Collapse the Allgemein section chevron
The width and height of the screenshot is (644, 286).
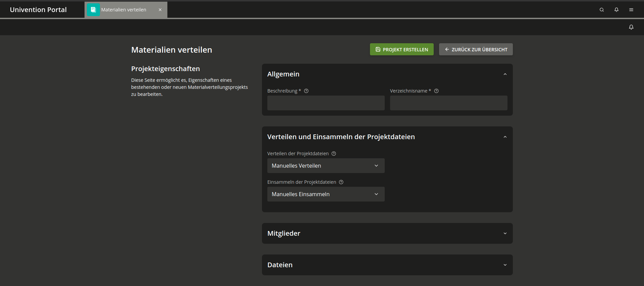505,74
